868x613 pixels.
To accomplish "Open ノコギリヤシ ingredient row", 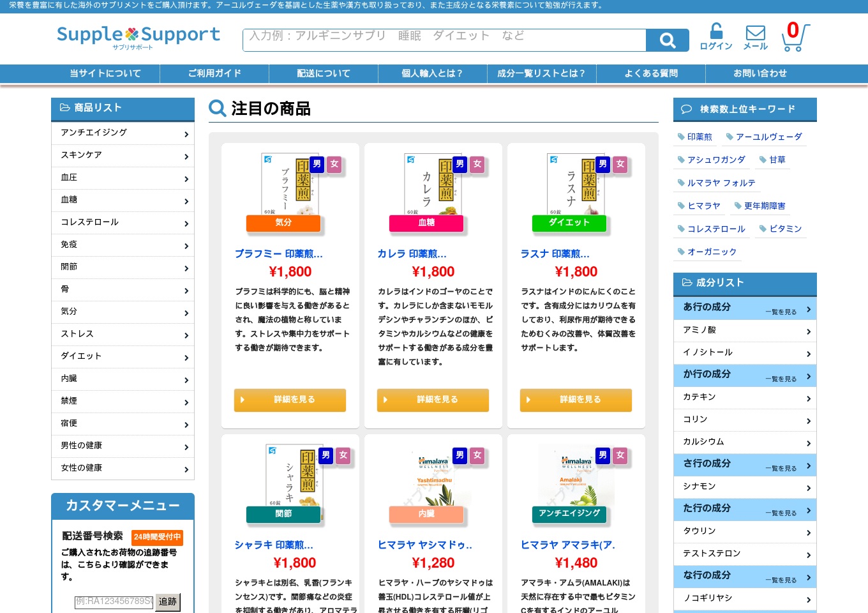I will (745, 599).
